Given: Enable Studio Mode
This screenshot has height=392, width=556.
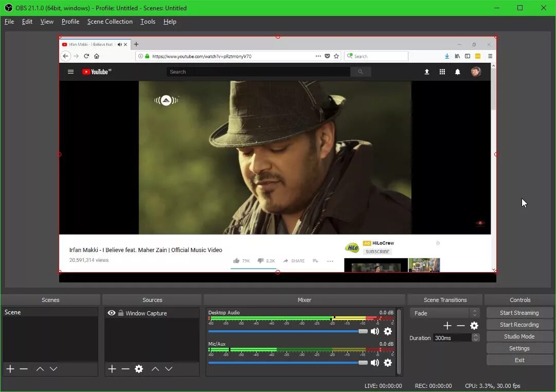Looking at the screenshot, I should coord(519,336).
